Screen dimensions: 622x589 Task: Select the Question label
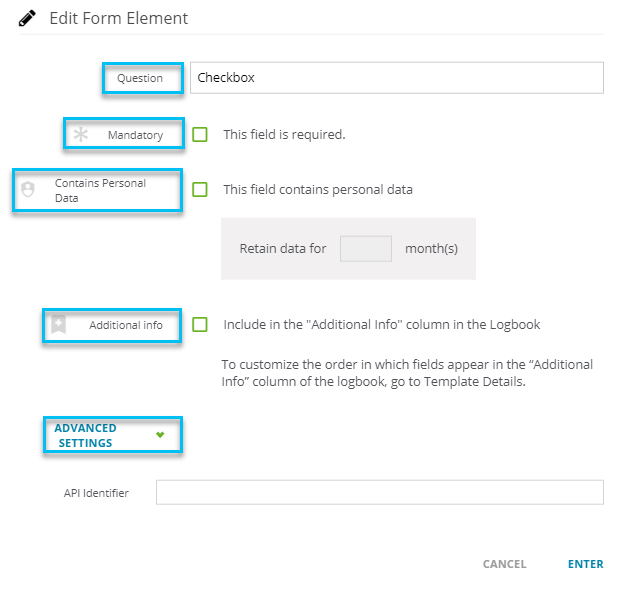tap(140, 78)
